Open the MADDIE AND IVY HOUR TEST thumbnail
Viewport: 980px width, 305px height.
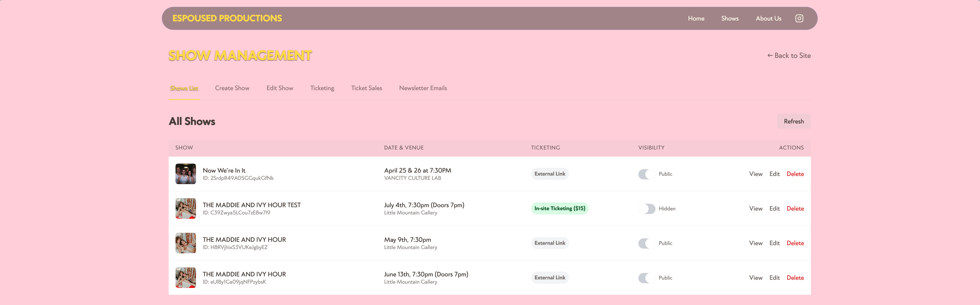pyautogui.click(x=185, y=208)
